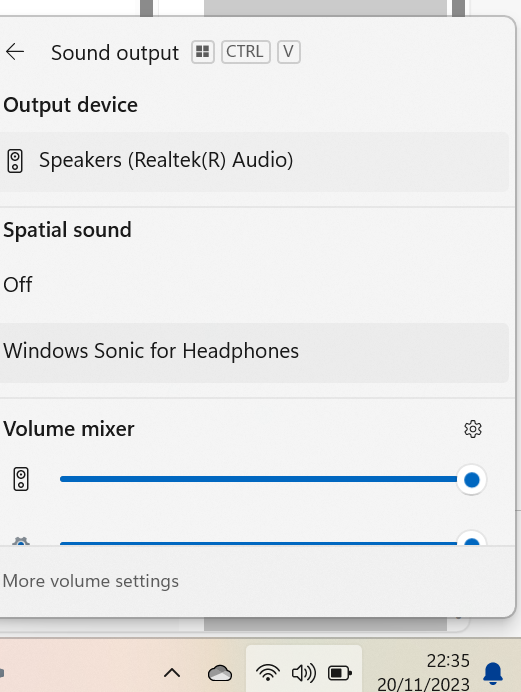Viewport: 521px width, 692px height.
Task: Open the clock and date display
Action: pos(424,673)
